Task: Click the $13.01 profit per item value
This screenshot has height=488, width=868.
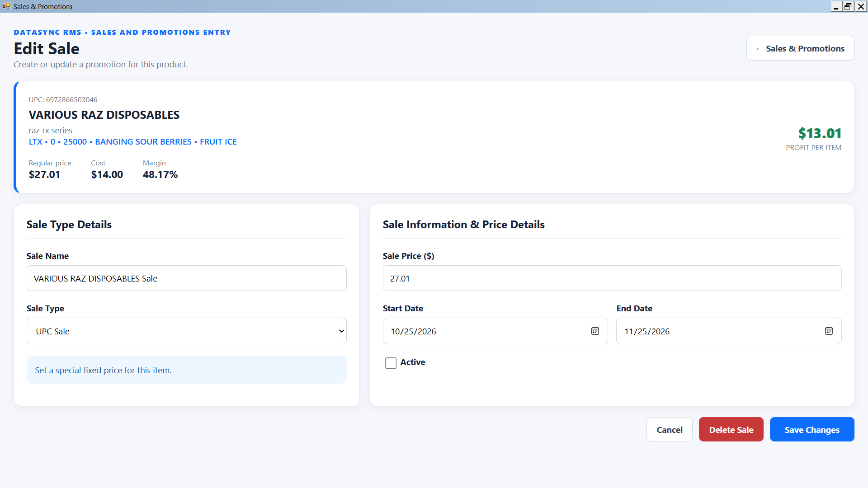Action: coord(820,133)
